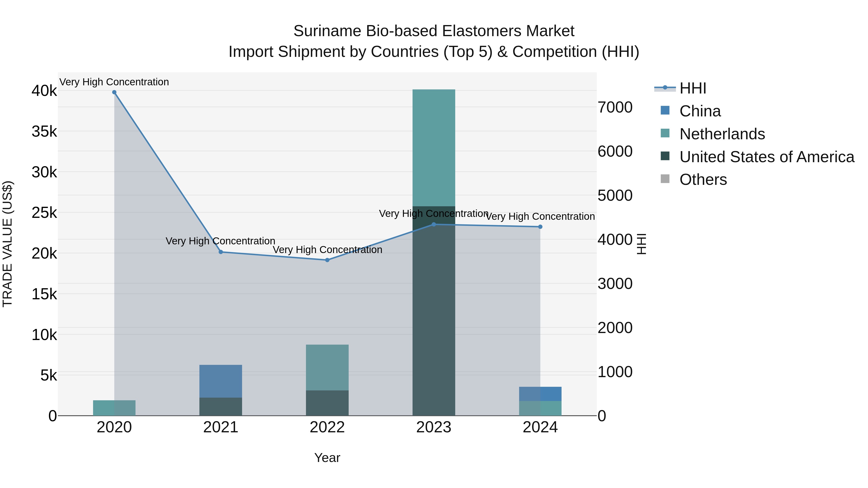Click the Suriname Bio-based Elastomers Market title
This screenshot has width=868, height=488.
(x=434, y=31)
